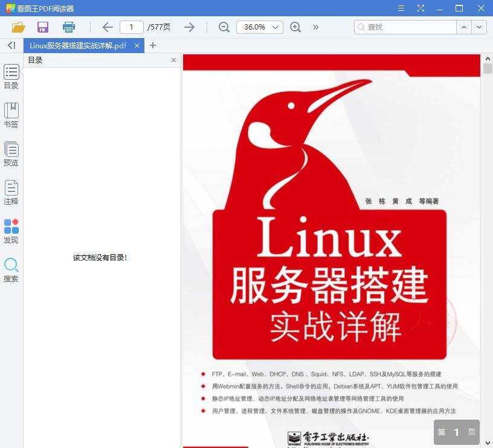
Task: Open the 书签 bookmarks panel
Action: coord(11,115)
